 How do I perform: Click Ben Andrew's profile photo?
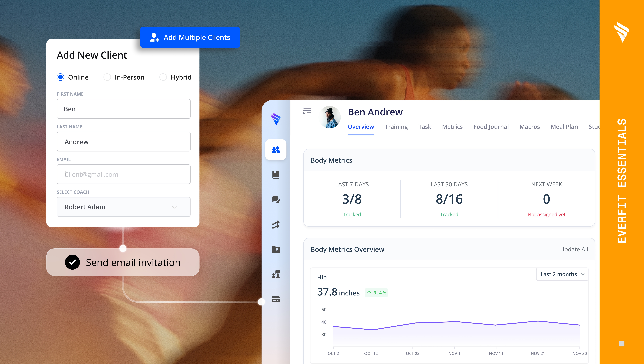click(330, 117)
